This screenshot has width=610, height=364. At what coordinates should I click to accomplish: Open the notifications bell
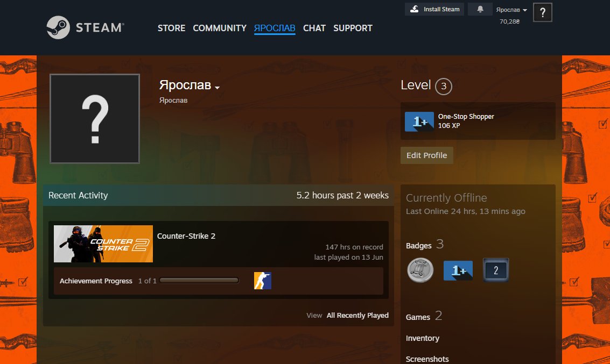point(480,9)
